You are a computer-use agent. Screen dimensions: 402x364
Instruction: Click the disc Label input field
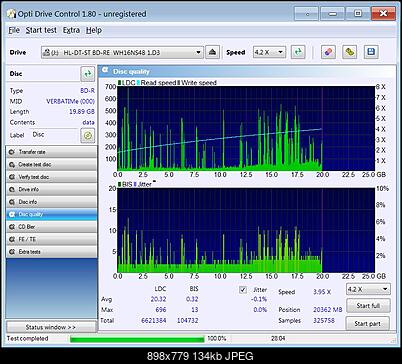55,135
